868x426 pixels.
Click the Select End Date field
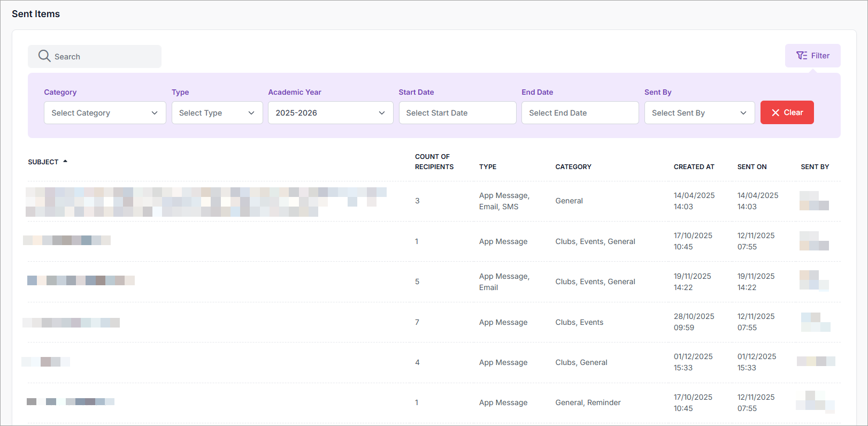(580, 113)
